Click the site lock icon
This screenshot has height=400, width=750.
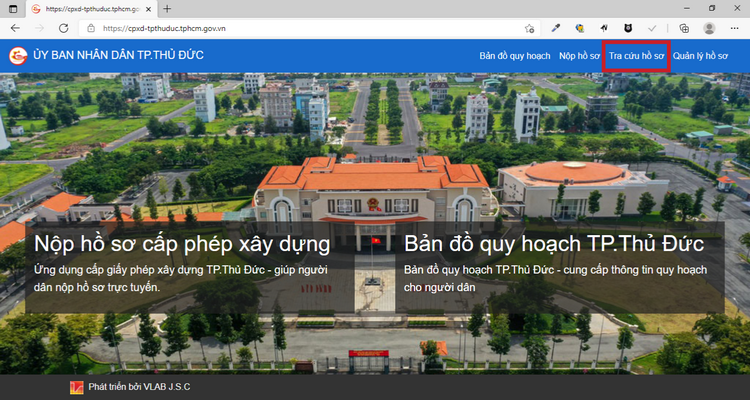tap(91, 28)
